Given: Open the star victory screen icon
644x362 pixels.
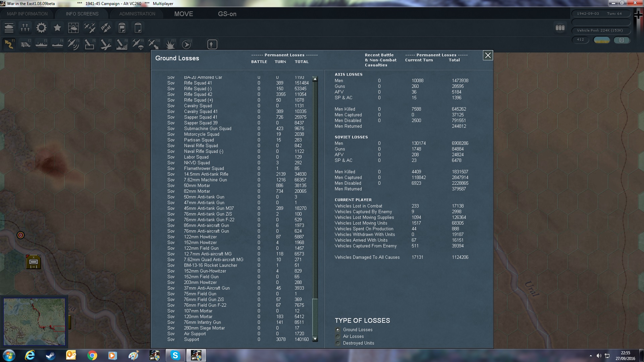Looking at the screenshot, I should tap(57, 28).
